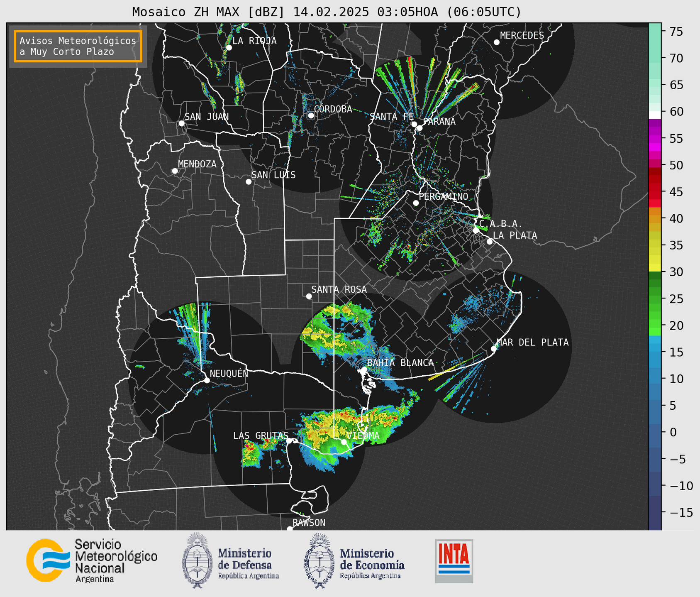Click the SAN JUAN city marker dot
This screenshot has width=700, height=597.
click(x=181, y=123)
